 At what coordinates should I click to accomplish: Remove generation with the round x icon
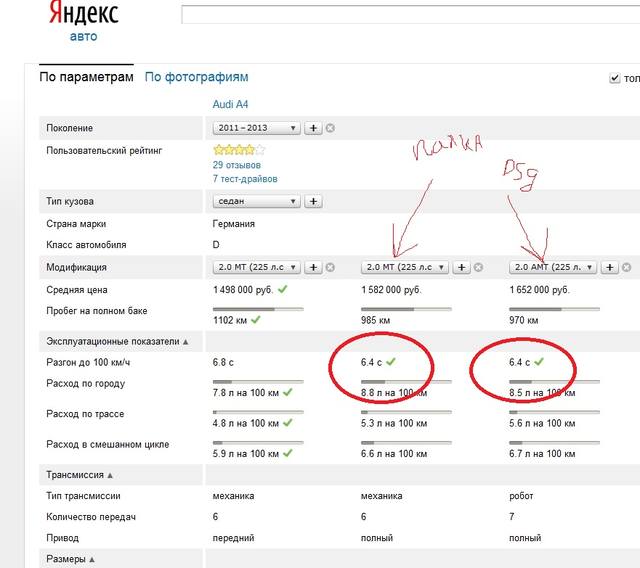tap(330, 128)
